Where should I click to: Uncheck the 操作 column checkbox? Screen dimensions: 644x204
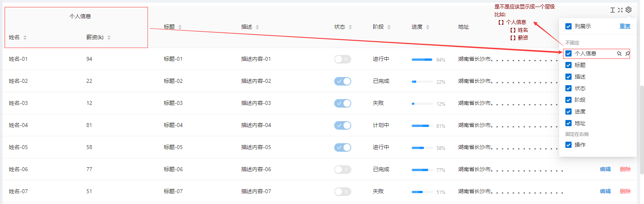point(568,145)
